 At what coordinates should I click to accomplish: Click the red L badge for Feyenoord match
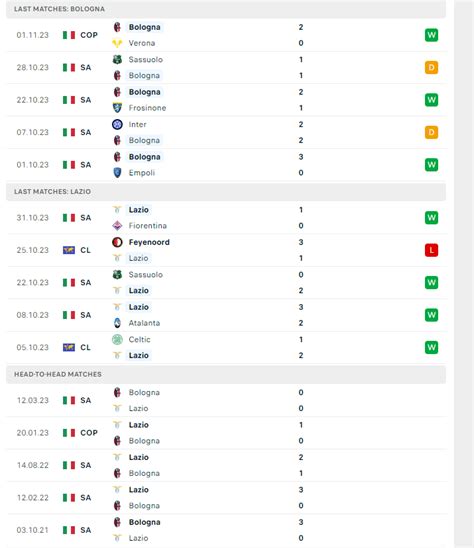[x=431, y=250]
